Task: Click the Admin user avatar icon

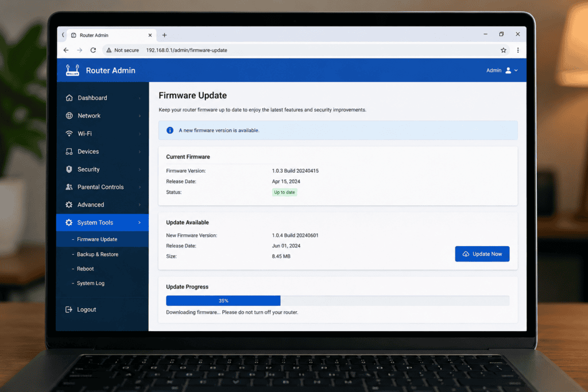Action: click(x=508, y=71)
